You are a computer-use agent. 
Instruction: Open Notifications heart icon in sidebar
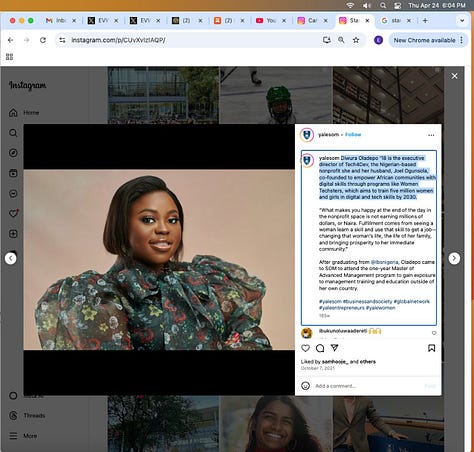click(x=13, y=213)
